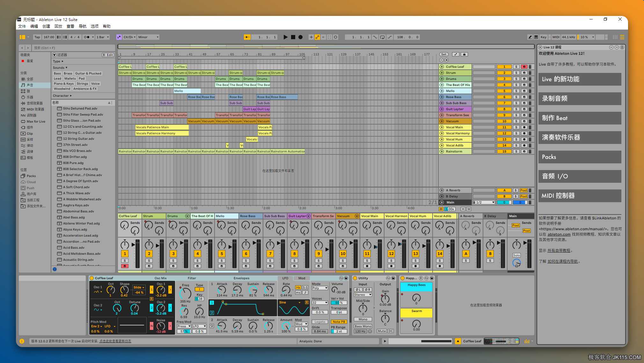Open the Stereo channel mode dropdown

coord(363,295)
